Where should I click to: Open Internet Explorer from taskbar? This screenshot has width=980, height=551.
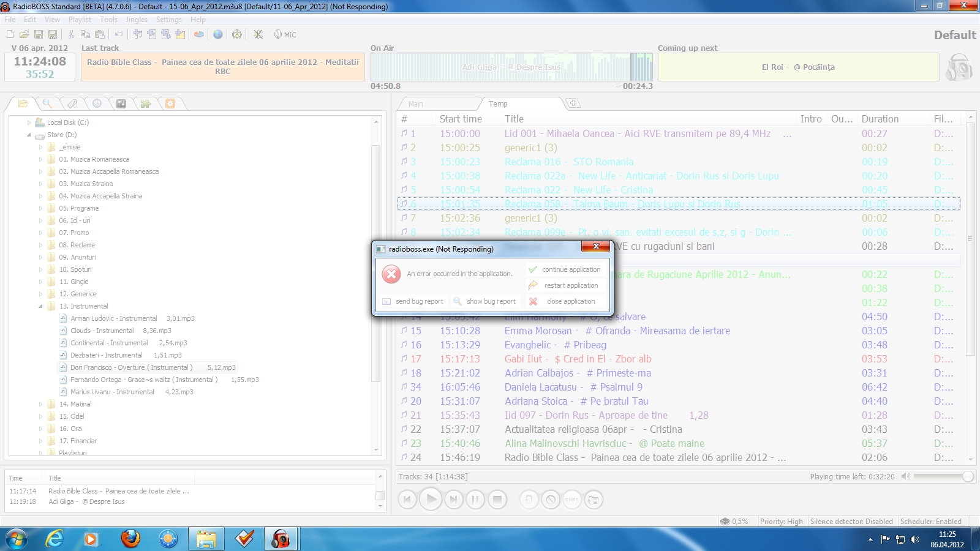(55, 539)
